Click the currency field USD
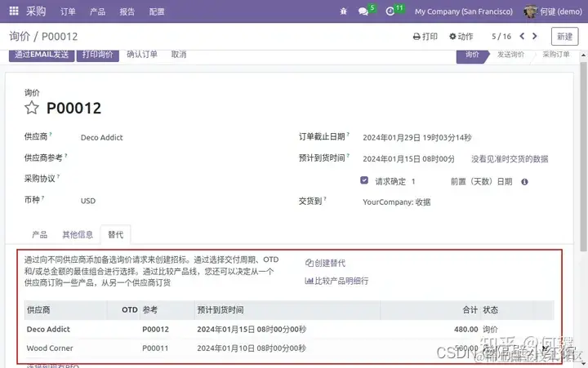Screen dimensions: 588x368 pos(88,201)
